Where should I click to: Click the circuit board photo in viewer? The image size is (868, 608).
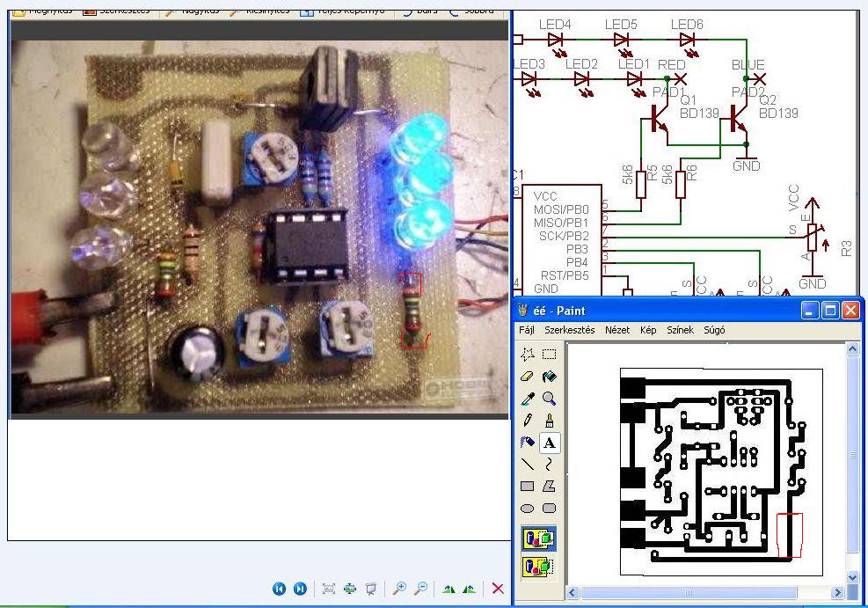pos(259,227)
